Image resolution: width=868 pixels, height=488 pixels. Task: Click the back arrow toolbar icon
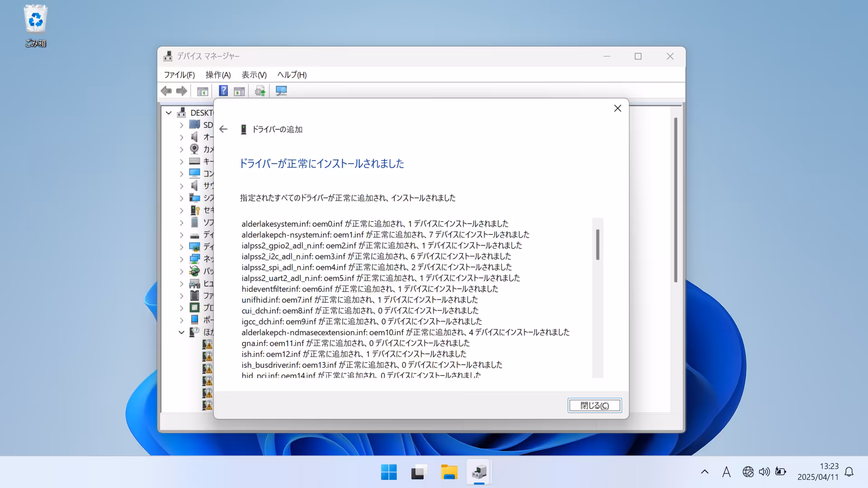166,91
